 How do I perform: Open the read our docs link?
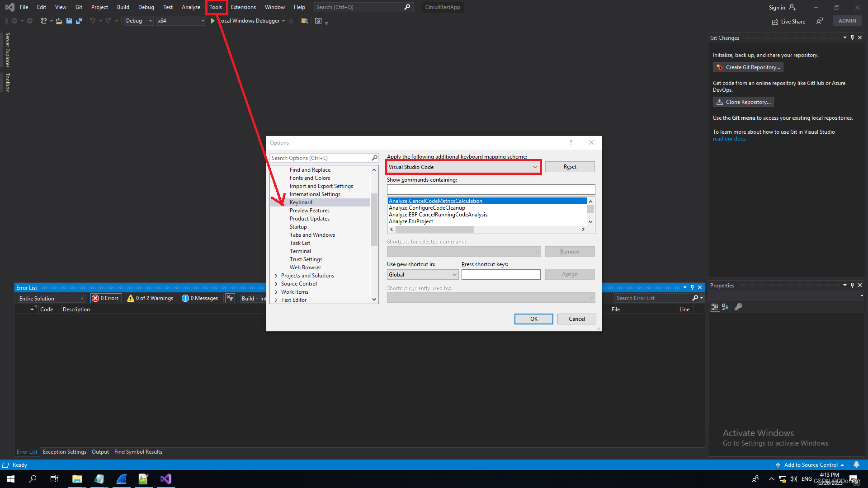pos(729,139)
